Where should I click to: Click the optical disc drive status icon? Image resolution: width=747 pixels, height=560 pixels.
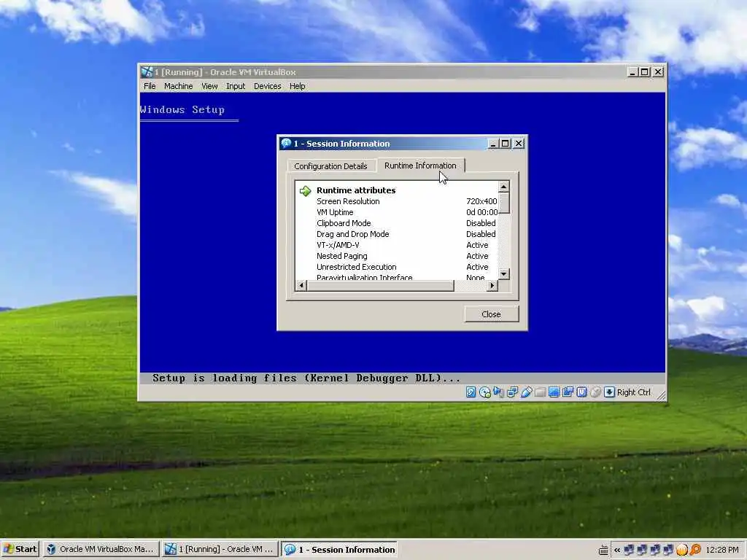484,392
